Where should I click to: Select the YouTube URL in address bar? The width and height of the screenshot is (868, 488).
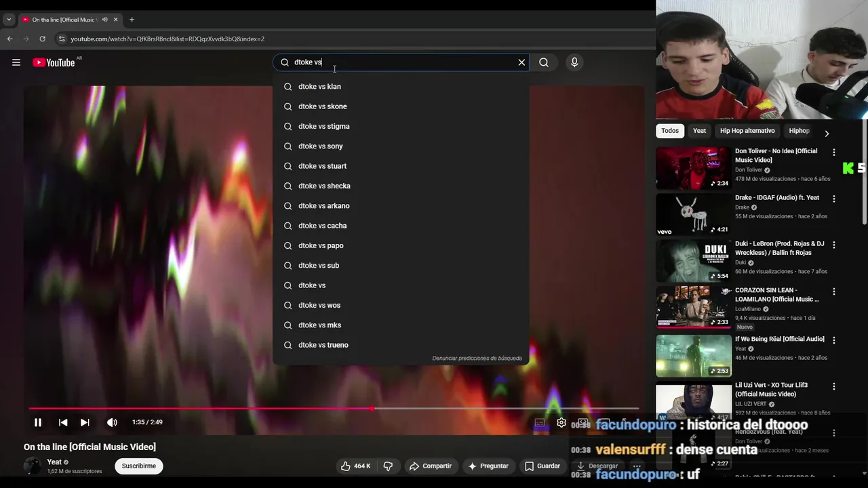point(167,39)
